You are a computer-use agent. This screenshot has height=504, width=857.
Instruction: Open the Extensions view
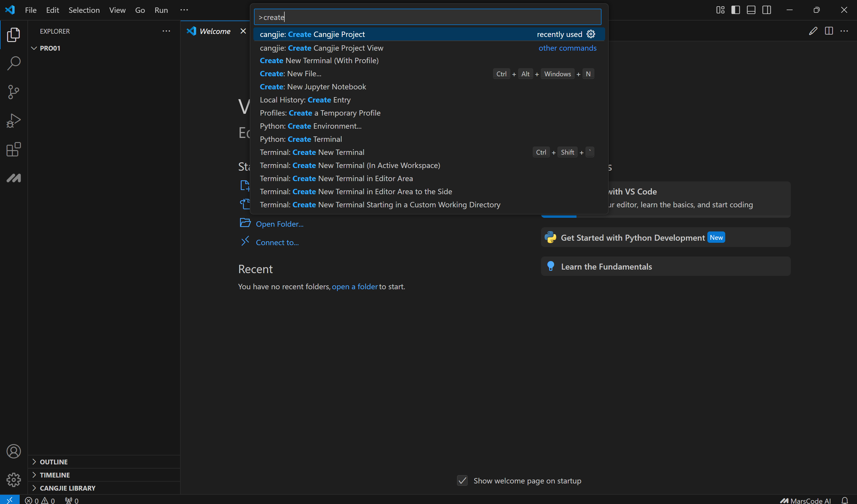[14, 149]
